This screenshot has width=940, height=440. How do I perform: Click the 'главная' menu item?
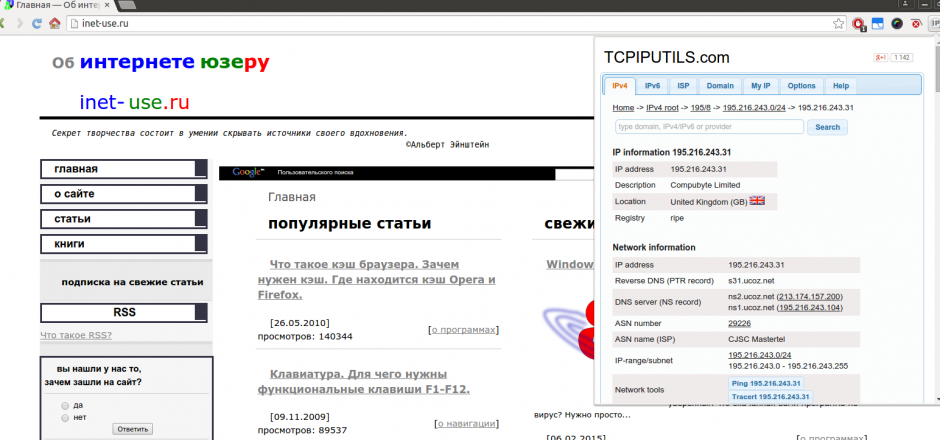coord(123,169)
